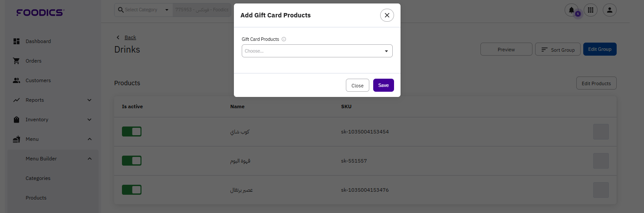Click the Customers people icon
Image resolution: width=644 pixels, height=213 pixels.
(x=16, y=80)
